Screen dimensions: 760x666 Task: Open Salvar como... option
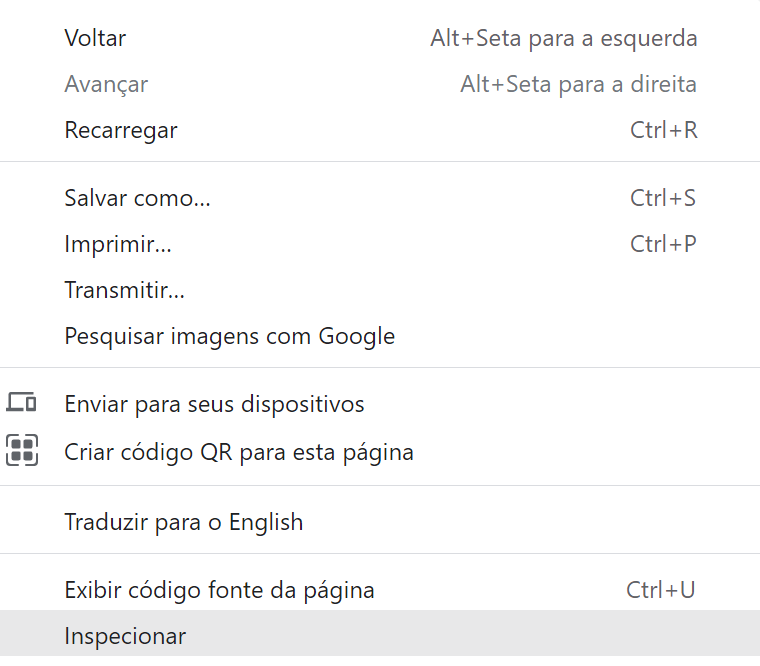coord(380,198)
